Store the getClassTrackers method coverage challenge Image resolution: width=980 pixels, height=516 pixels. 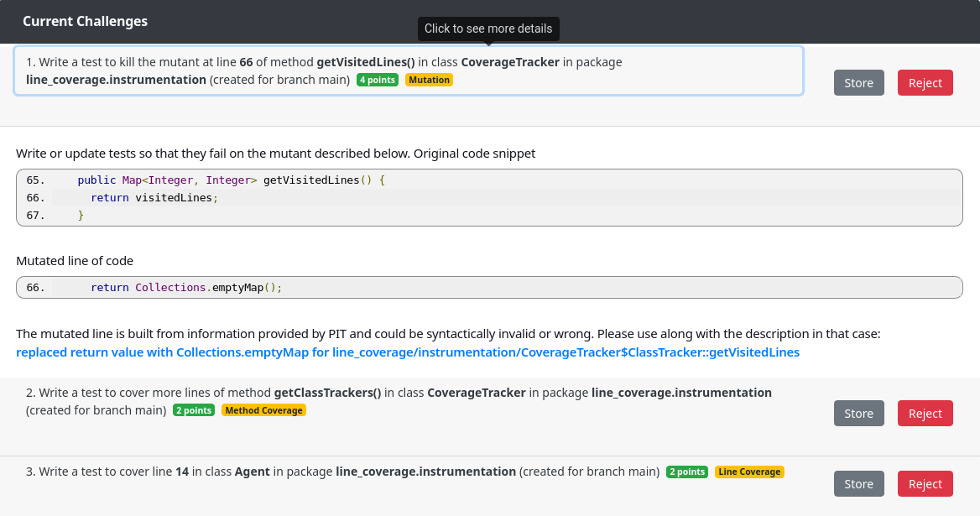(x=858, y=414)
